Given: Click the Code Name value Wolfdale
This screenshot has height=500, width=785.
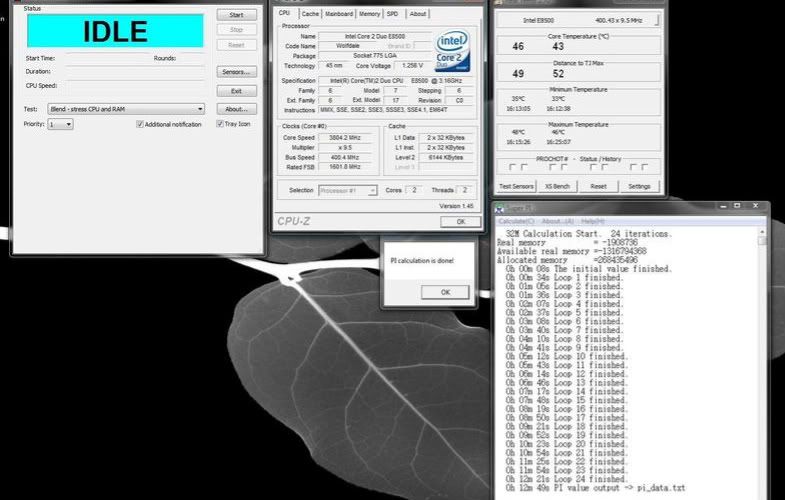Looking at the screenshot, I should (347, 46).
